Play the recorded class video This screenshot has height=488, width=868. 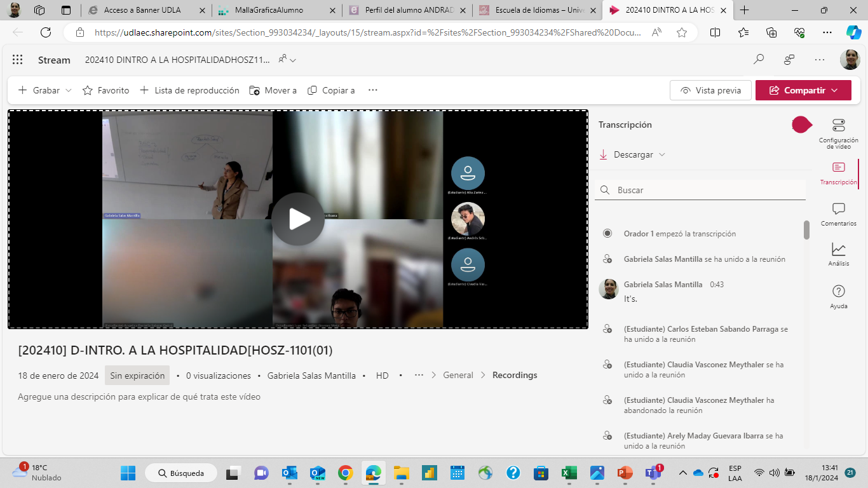tap(298, 219)
